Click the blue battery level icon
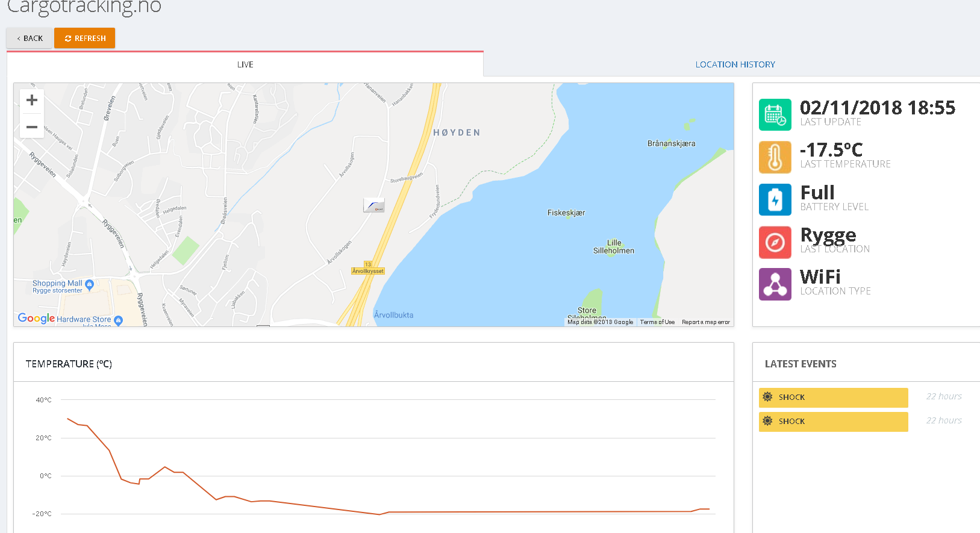The image size is (980, 533). click(775, 199)
